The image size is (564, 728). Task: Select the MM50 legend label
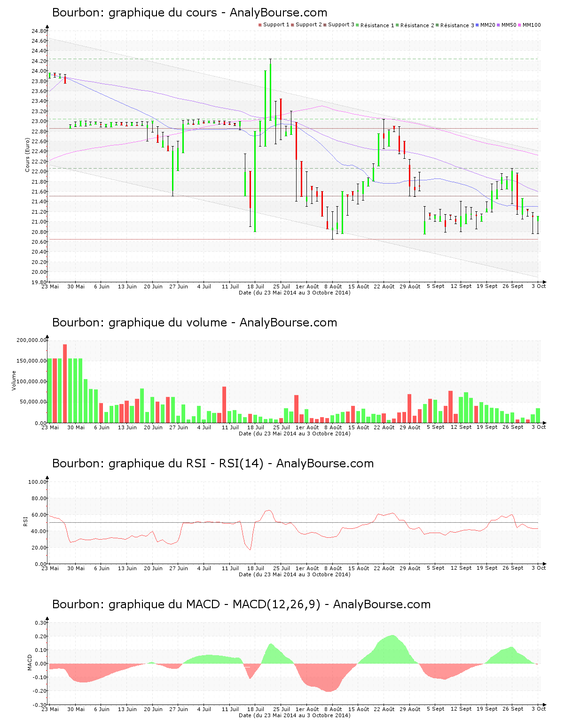509,25
